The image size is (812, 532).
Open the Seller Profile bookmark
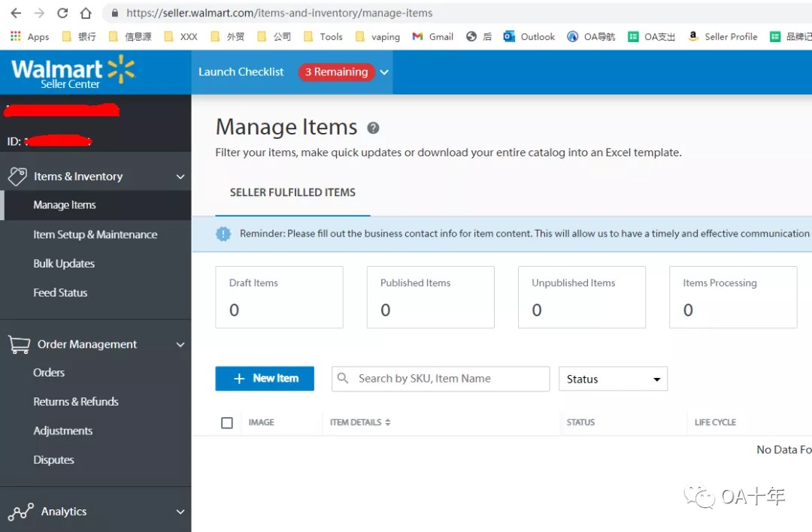[723, 36]
